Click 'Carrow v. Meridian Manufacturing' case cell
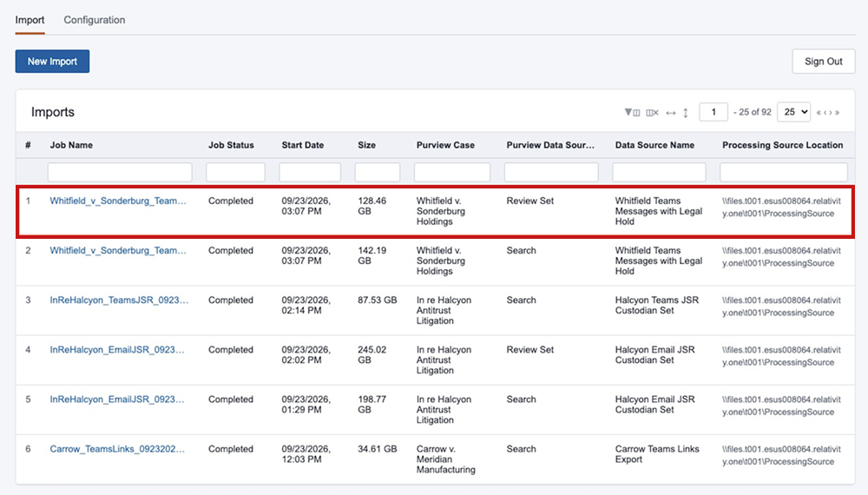868x495 pixels. pos(445,459)
